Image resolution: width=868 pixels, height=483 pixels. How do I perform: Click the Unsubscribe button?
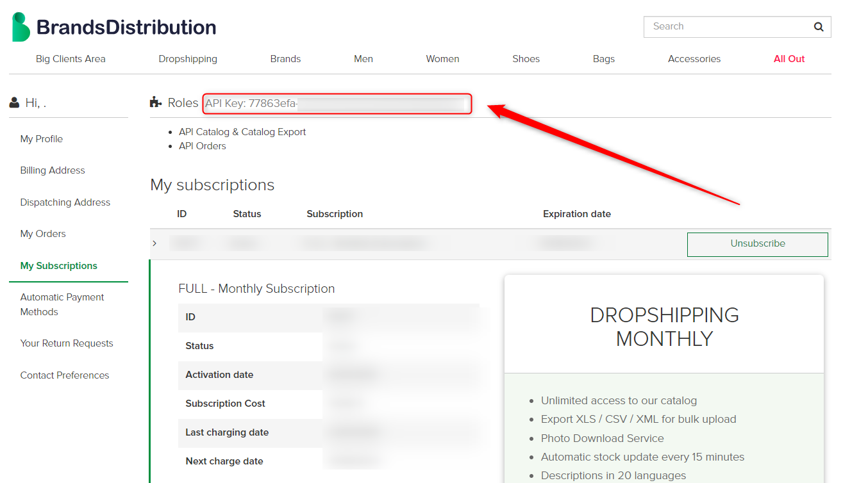[x=758, y=244]
